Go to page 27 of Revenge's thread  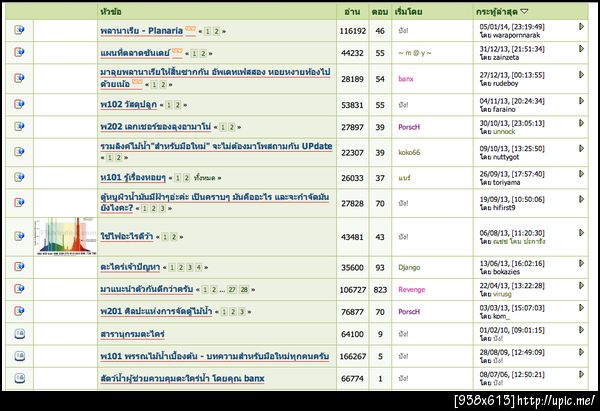coord(232,290)
